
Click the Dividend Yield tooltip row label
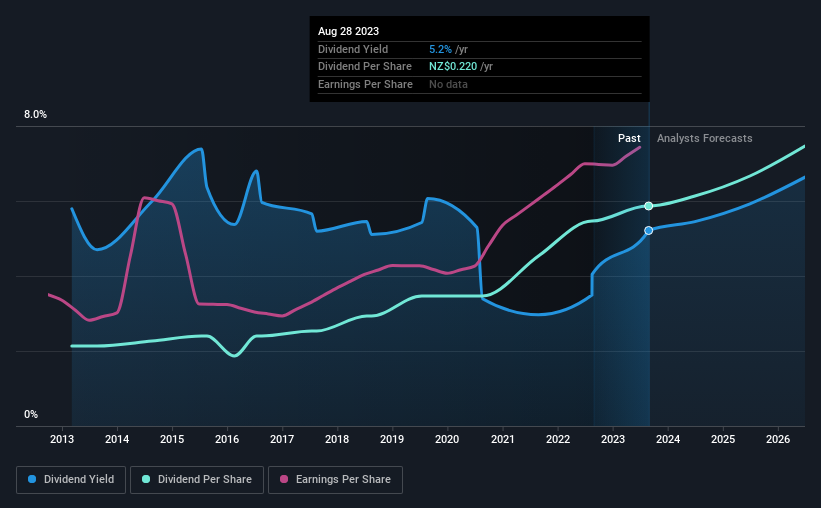353,49
